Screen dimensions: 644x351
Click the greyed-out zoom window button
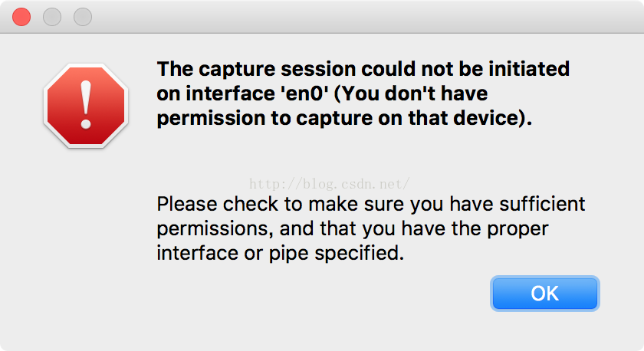click(83, 17)
